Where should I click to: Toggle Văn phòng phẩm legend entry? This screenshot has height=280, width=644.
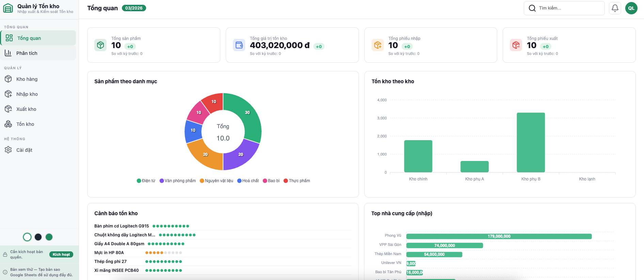coord(177,181)
